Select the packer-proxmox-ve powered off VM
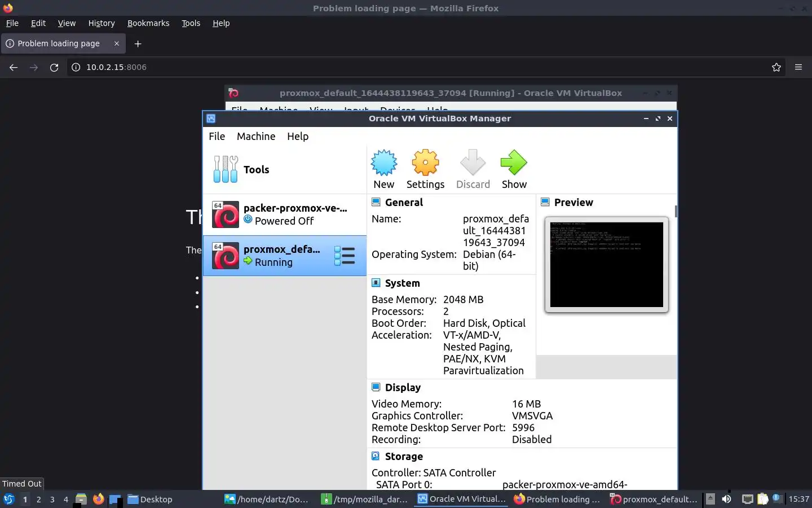Image resolution: width=812 pixels, height=508 pixels. pyautogui.click(x=285, y=214)
